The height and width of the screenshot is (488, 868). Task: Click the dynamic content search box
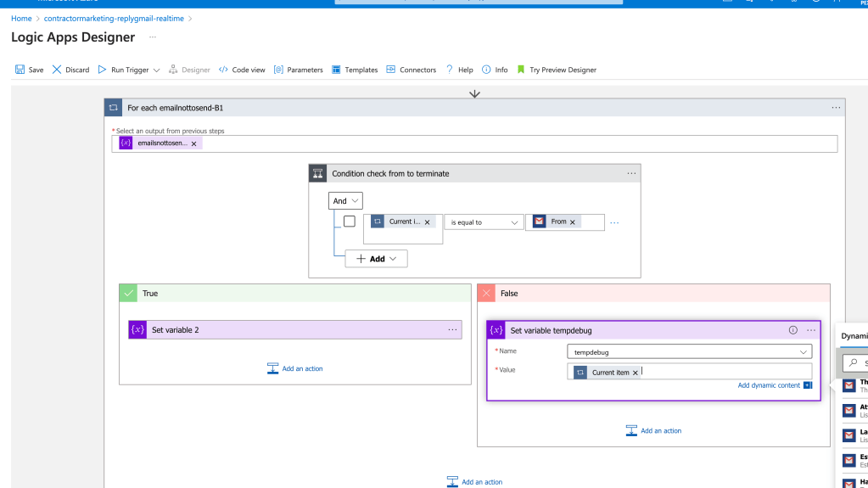coord(855,362)
